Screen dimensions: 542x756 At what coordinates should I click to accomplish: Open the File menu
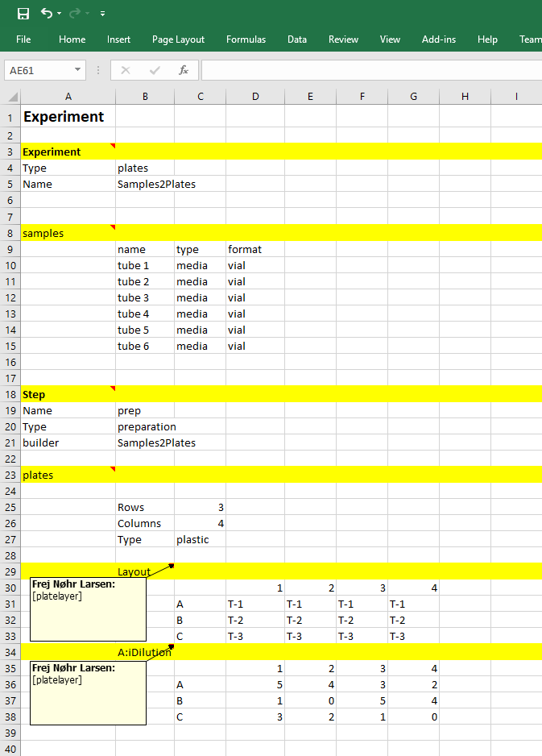coord(23,39)
